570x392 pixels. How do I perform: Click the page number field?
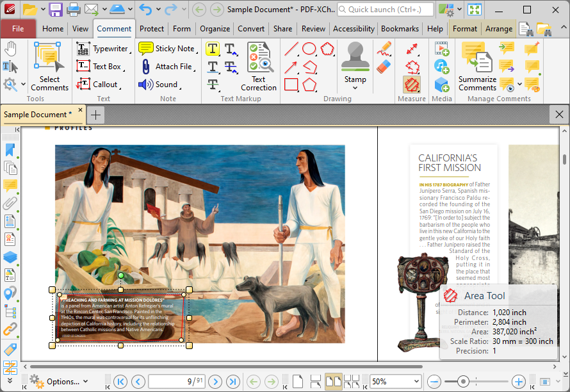[x=177, y=382]
